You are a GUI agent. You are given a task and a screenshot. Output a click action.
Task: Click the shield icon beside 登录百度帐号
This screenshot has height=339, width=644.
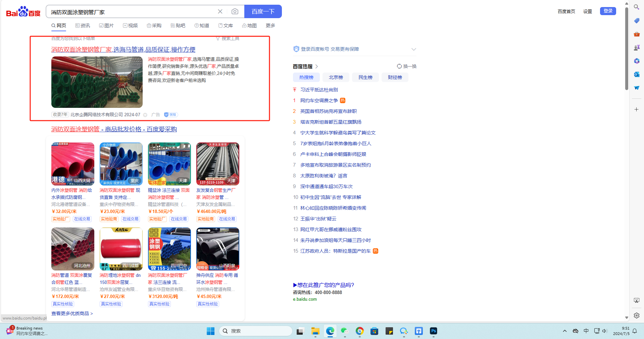pyautogui.click(x=296, y=49)
